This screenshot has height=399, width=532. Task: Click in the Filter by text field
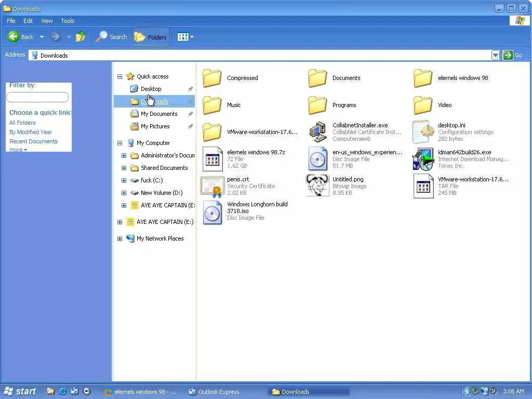tap(37, 97)
